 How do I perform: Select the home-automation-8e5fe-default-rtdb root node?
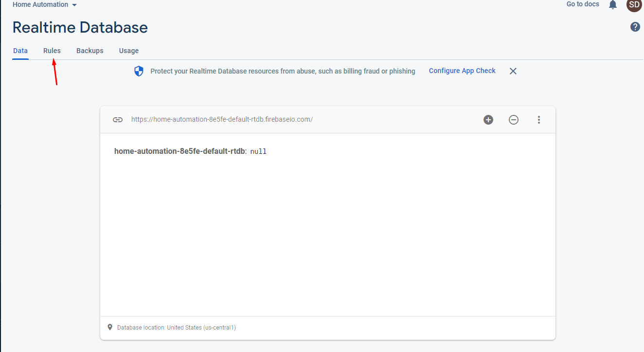click(179, 151)
